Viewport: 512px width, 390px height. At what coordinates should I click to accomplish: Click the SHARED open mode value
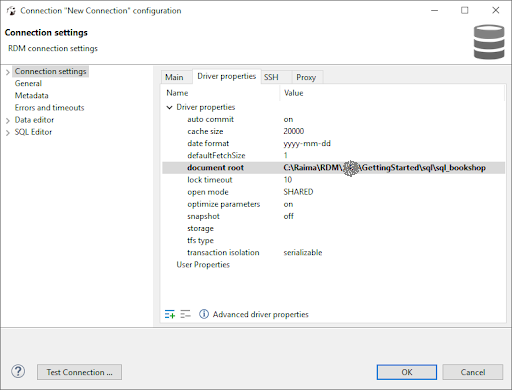[x=298, y=192]
